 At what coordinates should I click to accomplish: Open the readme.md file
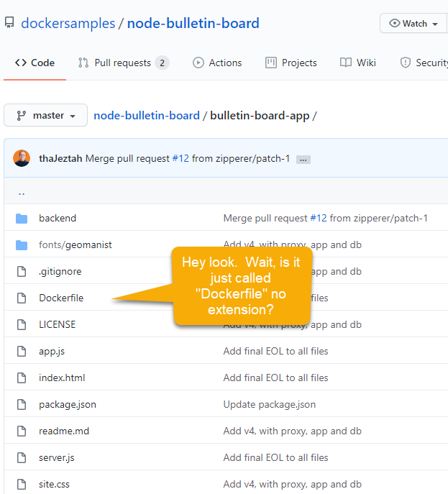click(x=64, y=431)
